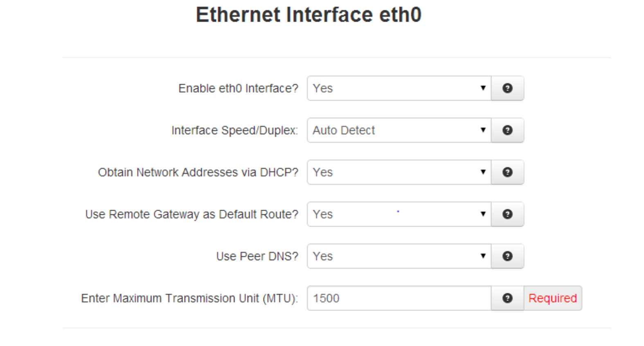Viewport: 644px width, 346px height.
Task: Expand Use Remote Gateway as Default Route dropdown
Action: [399, 214]
